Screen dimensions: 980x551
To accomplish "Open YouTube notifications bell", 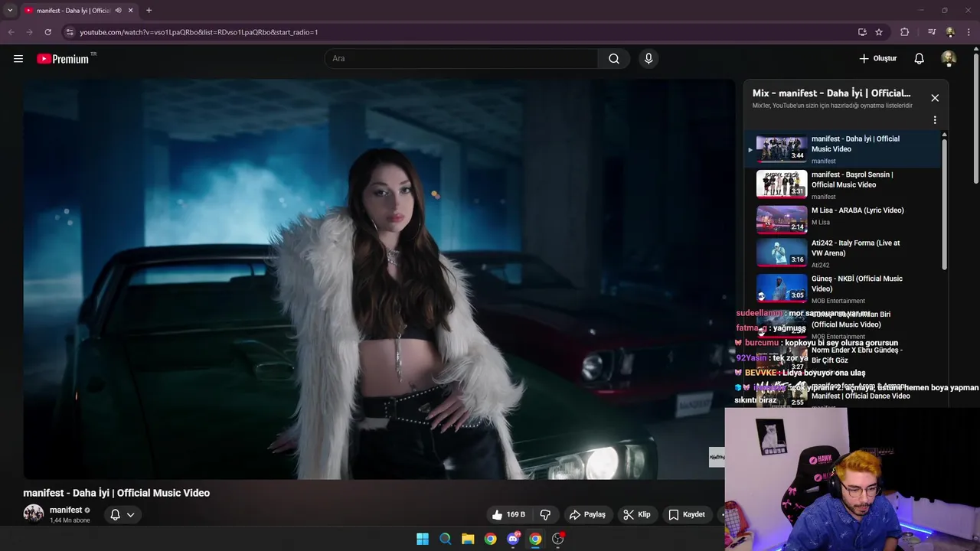I will (x=920, y=59).
